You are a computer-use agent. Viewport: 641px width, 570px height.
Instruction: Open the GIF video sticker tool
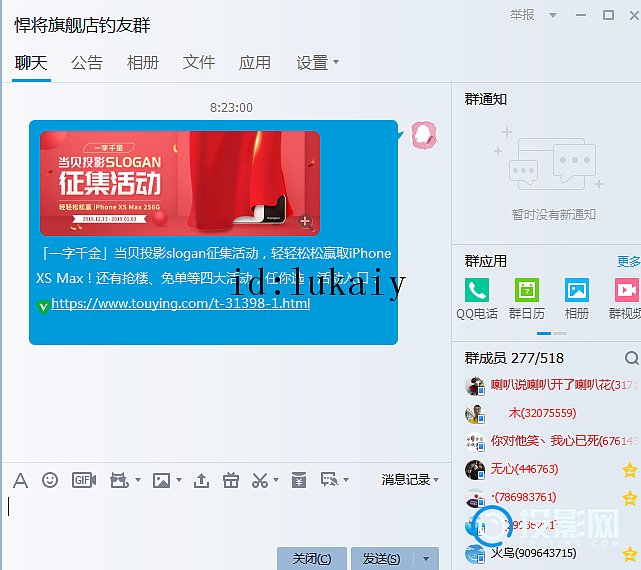(84, 480)
